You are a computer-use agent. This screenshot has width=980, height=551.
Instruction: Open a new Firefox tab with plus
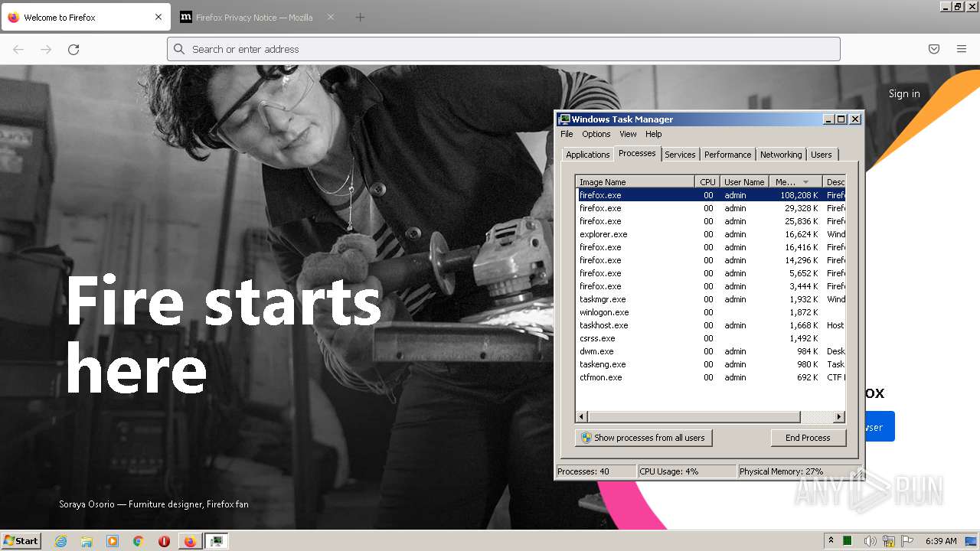tap(360, 17)
